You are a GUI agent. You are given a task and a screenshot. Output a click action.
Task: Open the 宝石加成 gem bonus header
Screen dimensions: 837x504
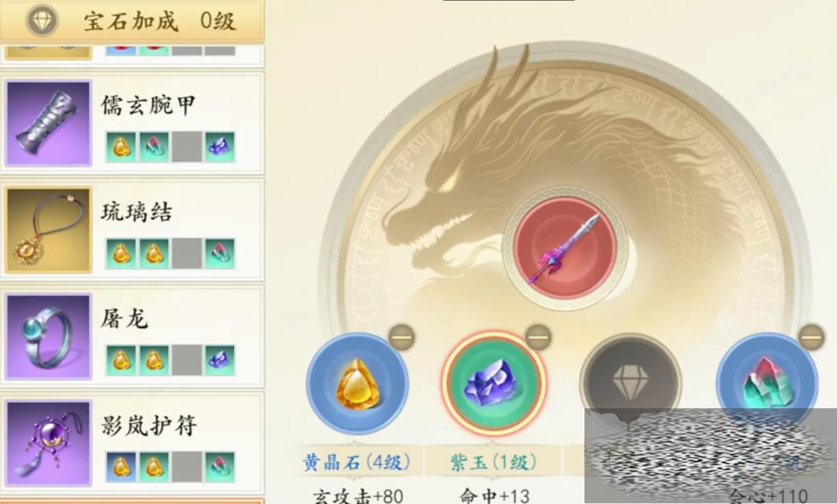tap(132, 21)
